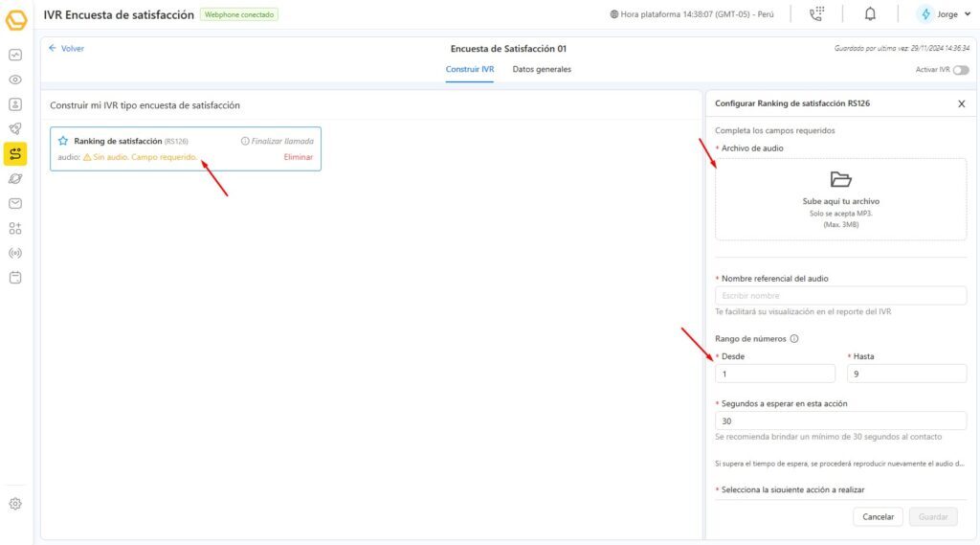Open settings gear at sidebar bottom
The image size is (980, 545).
(x=15, y=504)
